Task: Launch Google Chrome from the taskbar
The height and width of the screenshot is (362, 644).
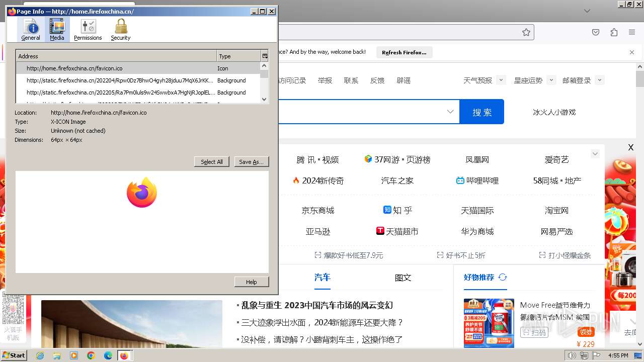Action: 91,355
